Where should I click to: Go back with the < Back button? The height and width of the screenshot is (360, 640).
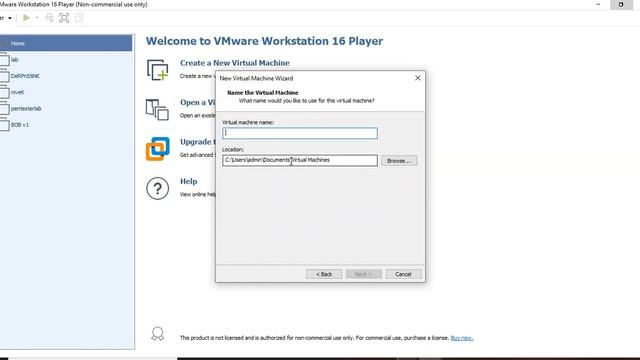324,274
